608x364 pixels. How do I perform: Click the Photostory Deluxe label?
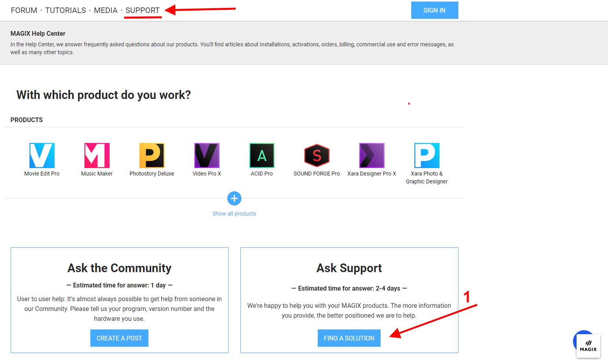tap(152, 174)
